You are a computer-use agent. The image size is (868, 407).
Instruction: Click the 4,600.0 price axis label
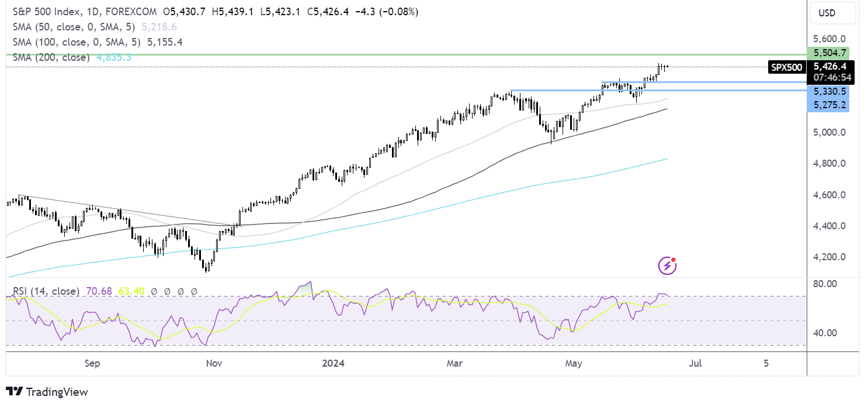[829, 195]
